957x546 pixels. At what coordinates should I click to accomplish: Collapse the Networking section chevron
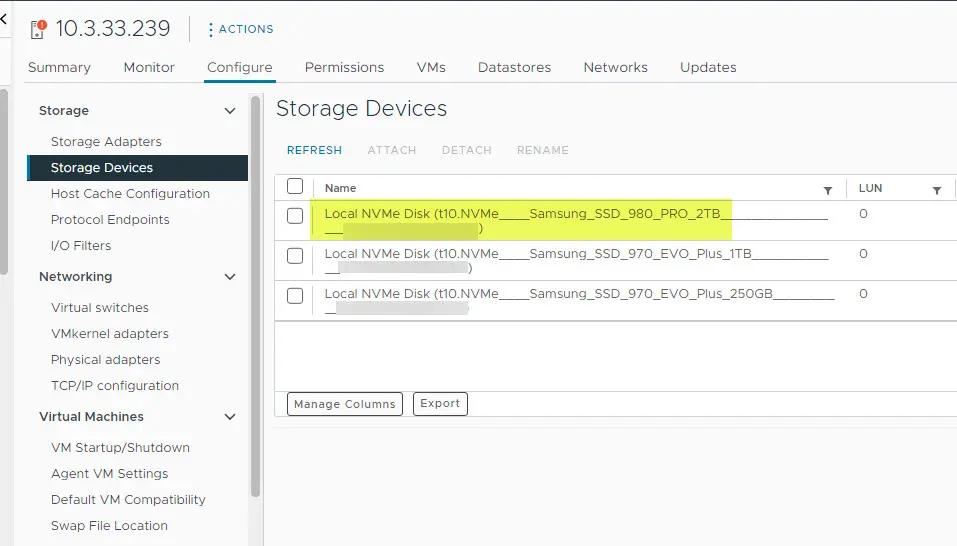(230, 277)
